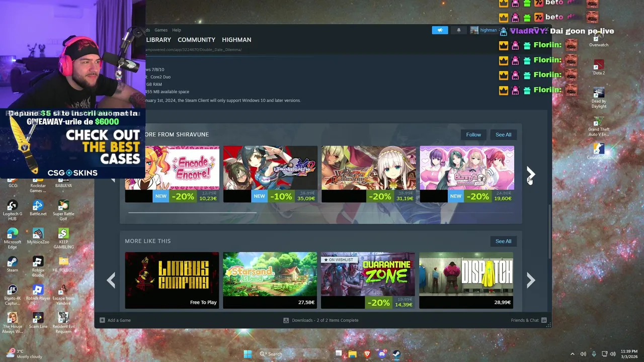644x362 pixels.
Task: Click Steam store URL address bar
Action: coord(193,50)
